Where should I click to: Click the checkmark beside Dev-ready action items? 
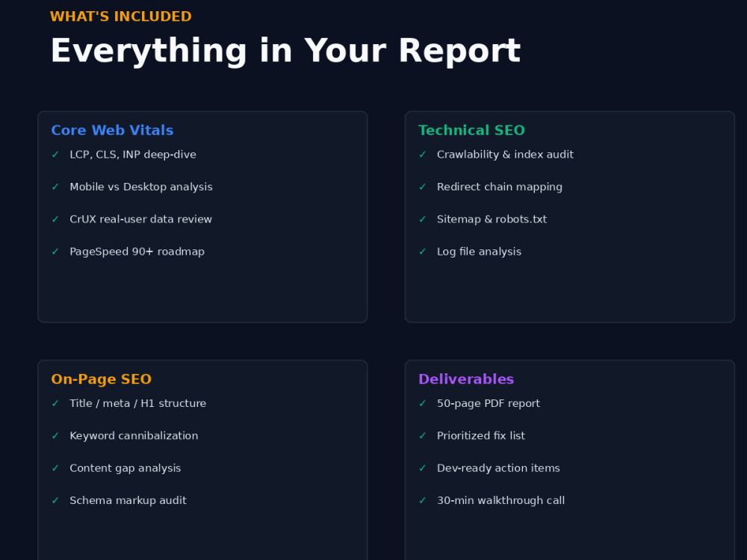click(x=423, y=469)
